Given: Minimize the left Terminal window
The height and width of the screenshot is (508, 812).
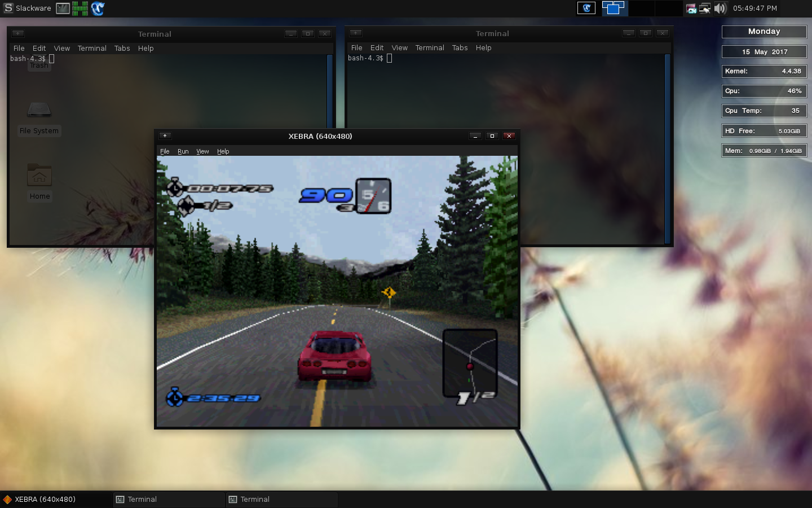Looking at the screenshot, I should click(291, 33).
